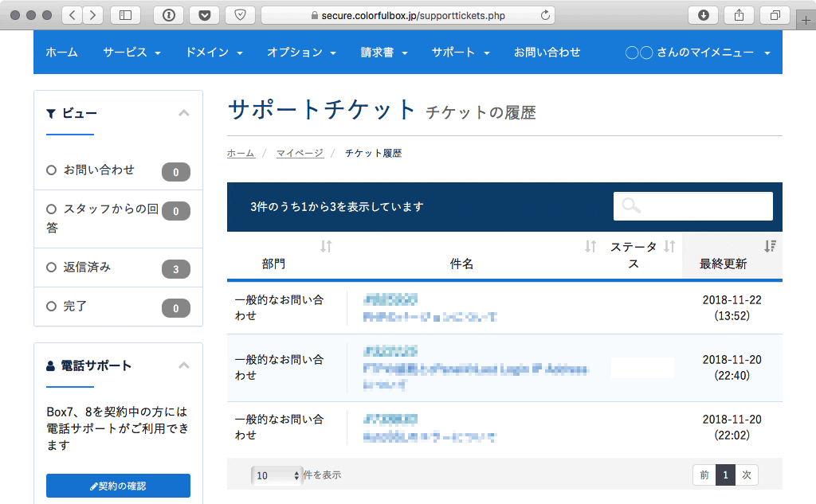
Task: Go to previous page with 前 button
Action: click(x=704, y=475)
